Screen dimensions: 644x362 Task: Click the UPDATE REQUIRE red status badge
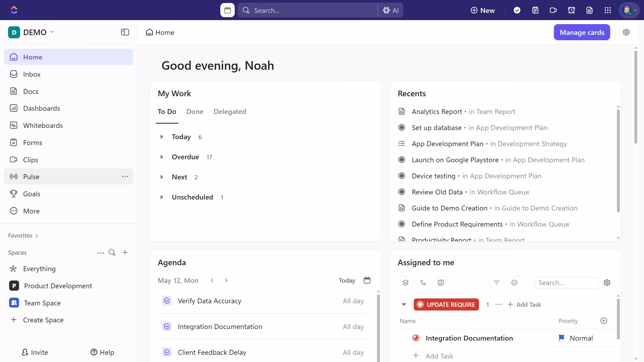coord(446,304)
